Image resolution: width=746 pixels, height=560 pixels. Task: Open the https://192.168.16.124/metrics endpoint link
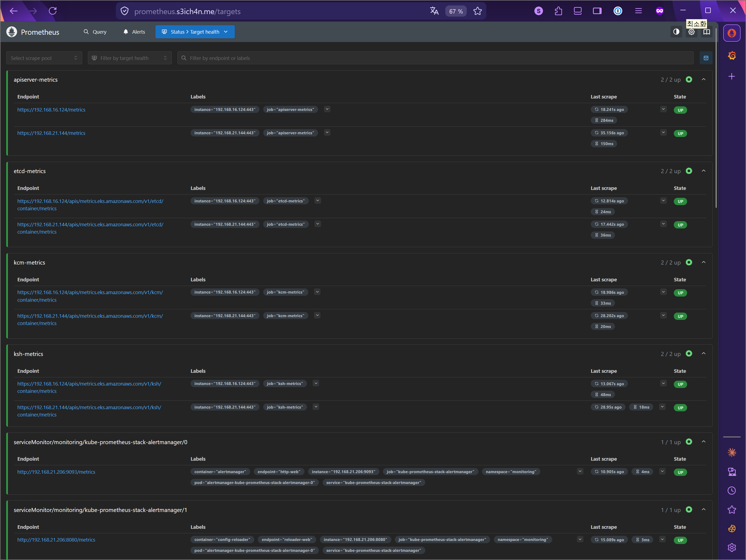tap(51, 110)
